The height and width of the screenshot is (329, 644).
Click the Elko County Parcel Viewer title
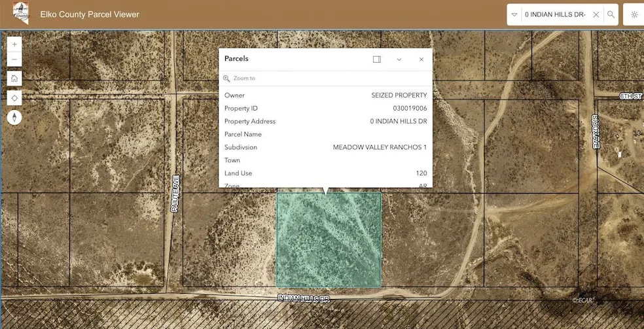click(90, 14)
